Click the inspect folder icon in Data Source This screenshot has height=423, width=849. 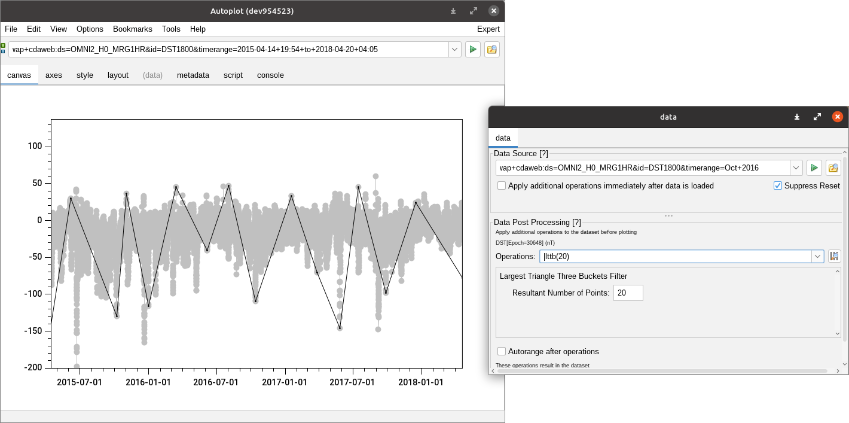point(832,168)
